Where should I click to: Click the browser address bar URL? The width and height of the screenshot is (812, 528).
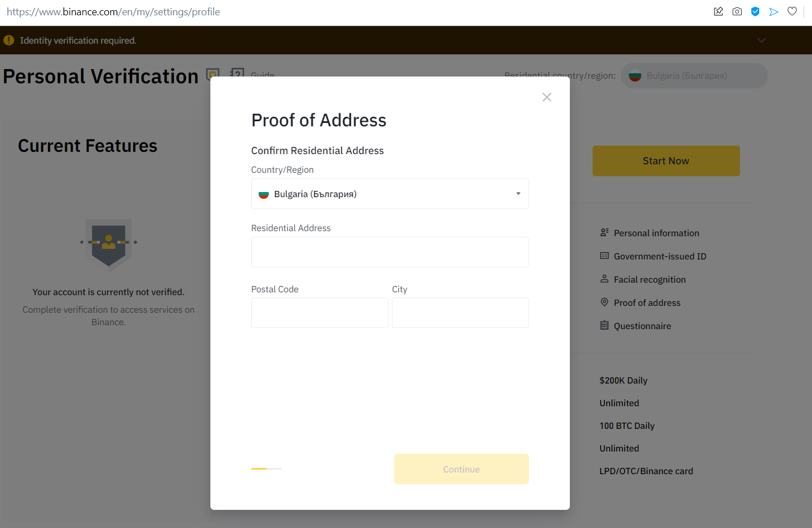[113, 12]
